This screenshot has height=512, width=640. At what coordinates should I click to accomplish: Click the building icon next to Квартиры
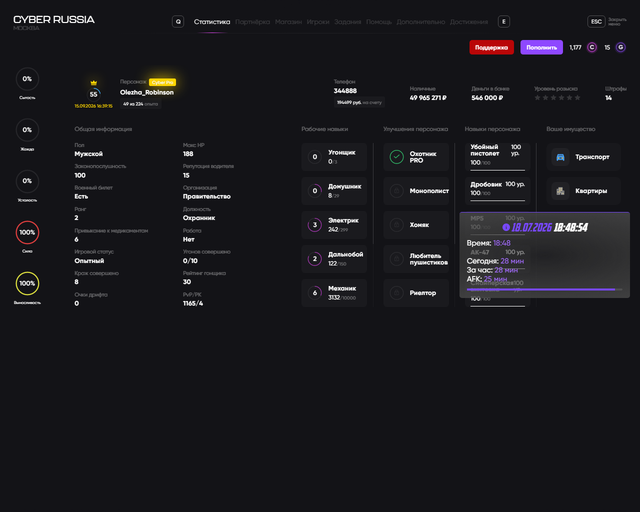(560, 191)
